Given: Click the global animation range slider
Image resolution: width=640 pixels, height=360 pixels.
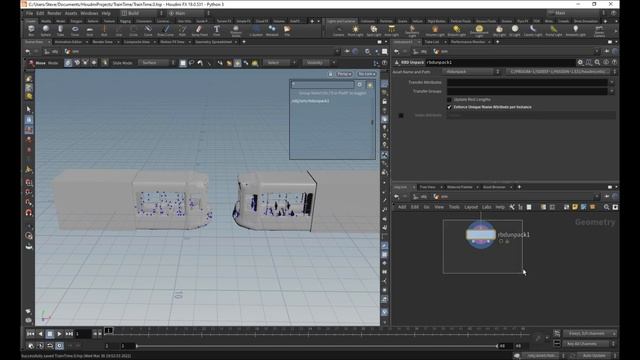Looking at the screenshot, I should click(316, 346).
